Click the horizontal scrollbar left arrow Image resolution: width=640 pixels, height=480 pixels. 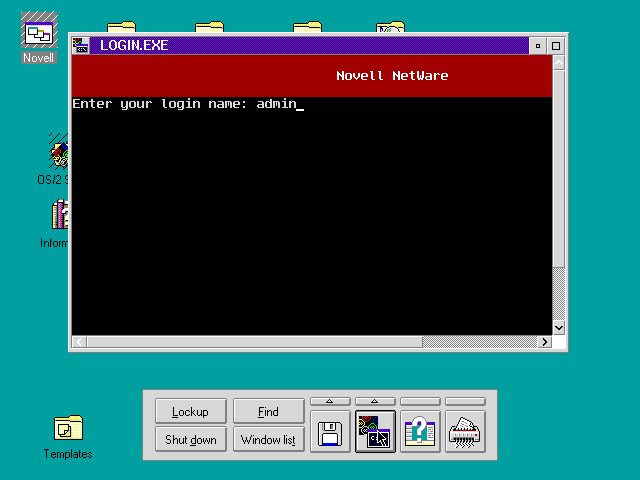80,342
